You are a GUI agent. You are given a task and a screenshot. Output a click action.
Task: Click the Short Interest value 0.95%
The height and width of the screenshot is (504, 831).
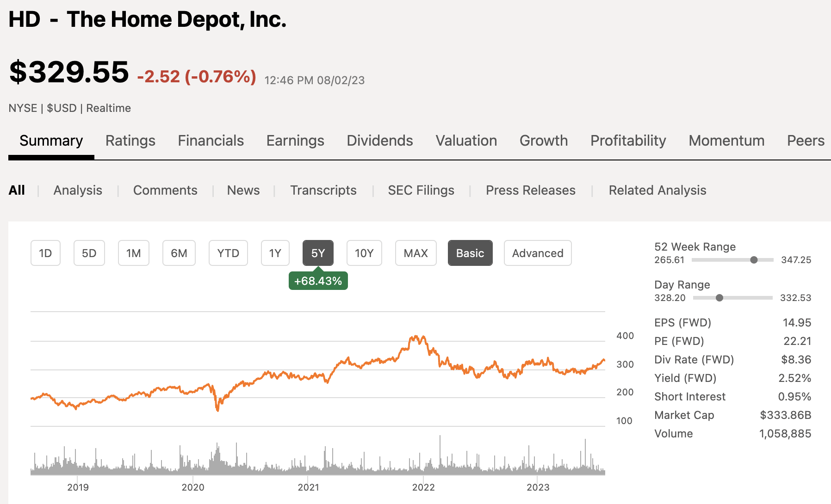(x=795, y=396)
